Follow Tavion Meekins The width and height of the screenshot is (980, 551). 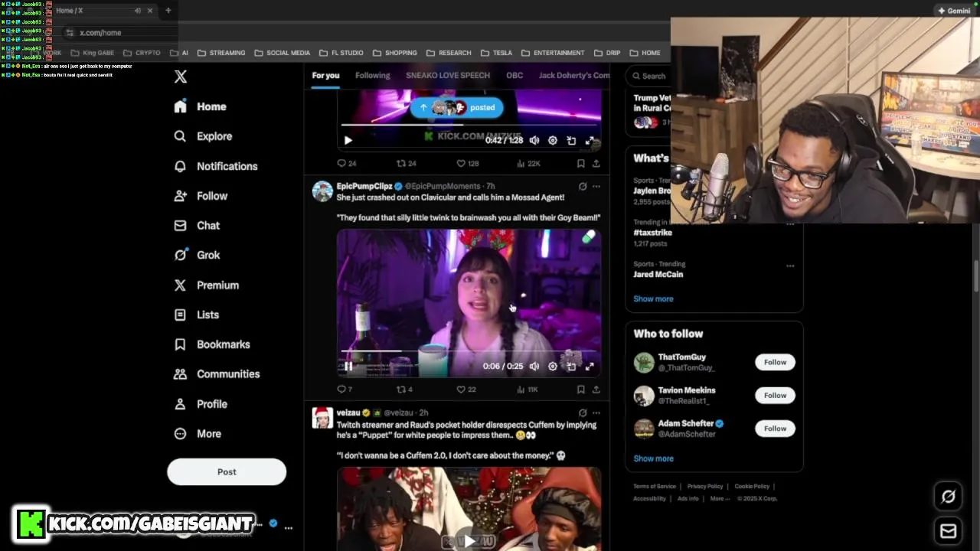pos(775,396)
